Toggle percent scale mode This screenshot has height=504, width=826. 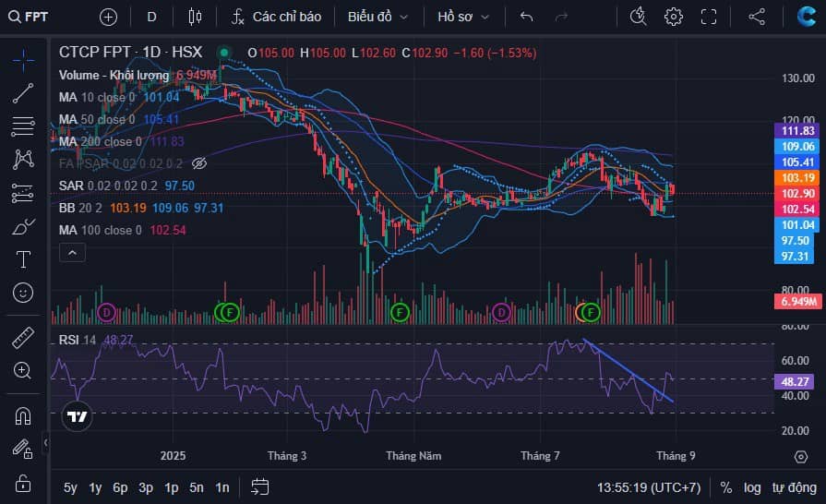point(726,487)
